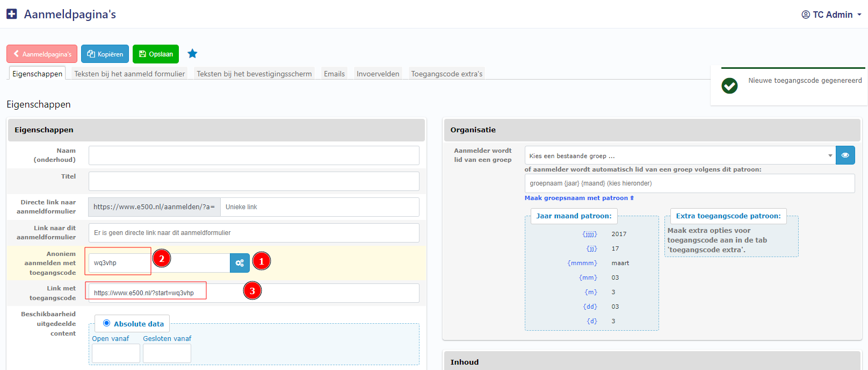Click the blue star favorite icon
This screenshot has height=370, width=868.
[192, 54]
